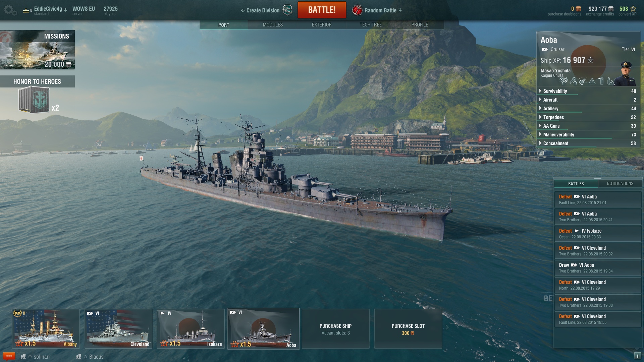
Task: Switch to the Notifications tab
Action: (620, 184)
